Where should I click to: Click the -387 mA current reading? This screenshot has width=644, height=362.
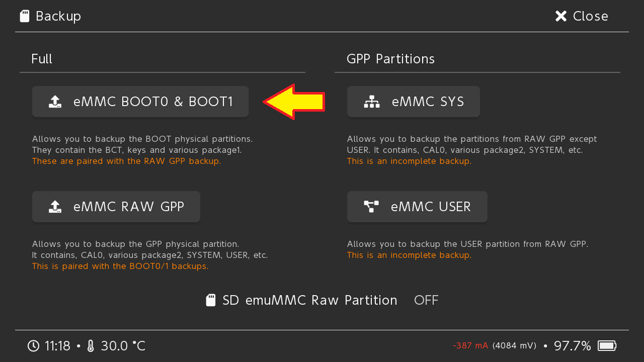(470, 346)
